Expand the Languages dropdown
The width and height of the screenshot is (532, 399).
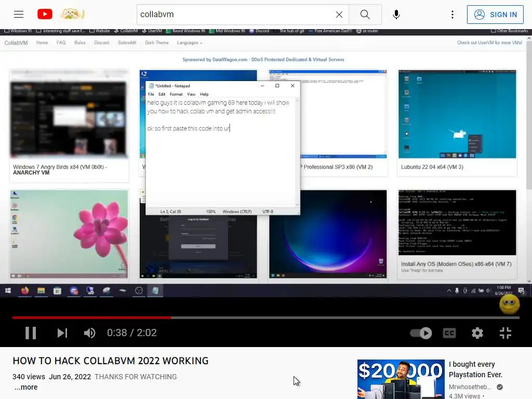[x=189, y=43]
